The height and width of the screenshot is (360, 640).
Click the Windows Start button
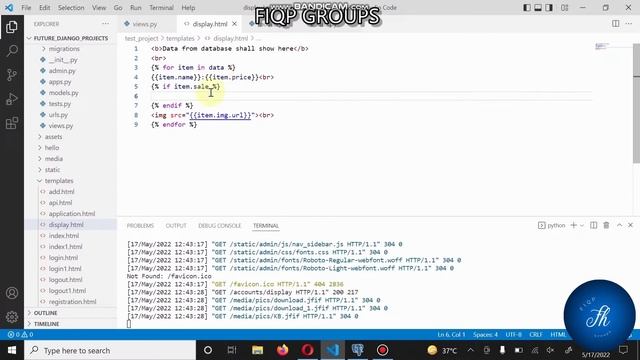coord(12,350)
